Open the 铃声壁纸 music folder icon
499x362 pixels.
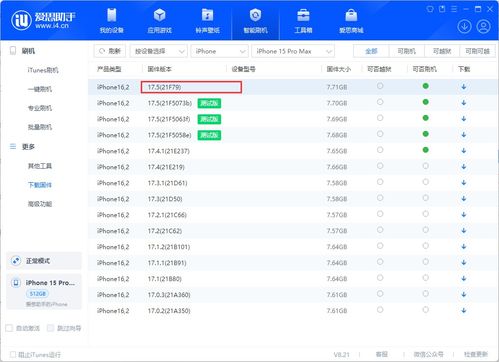(207, 15)
